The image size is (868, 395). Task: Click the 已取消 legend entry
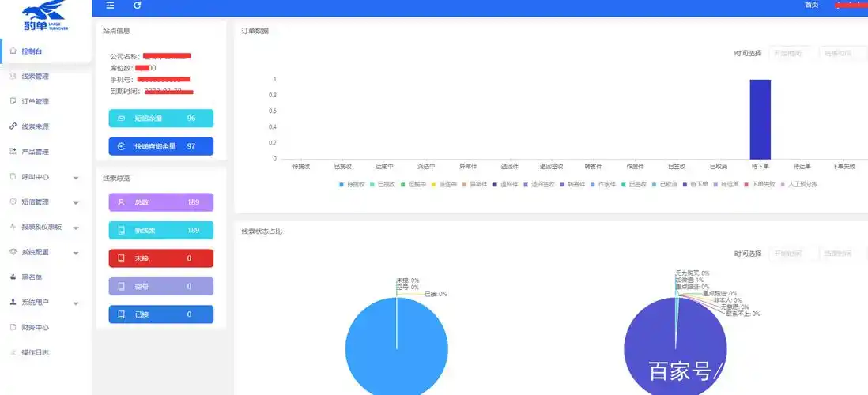coord(665,184)
